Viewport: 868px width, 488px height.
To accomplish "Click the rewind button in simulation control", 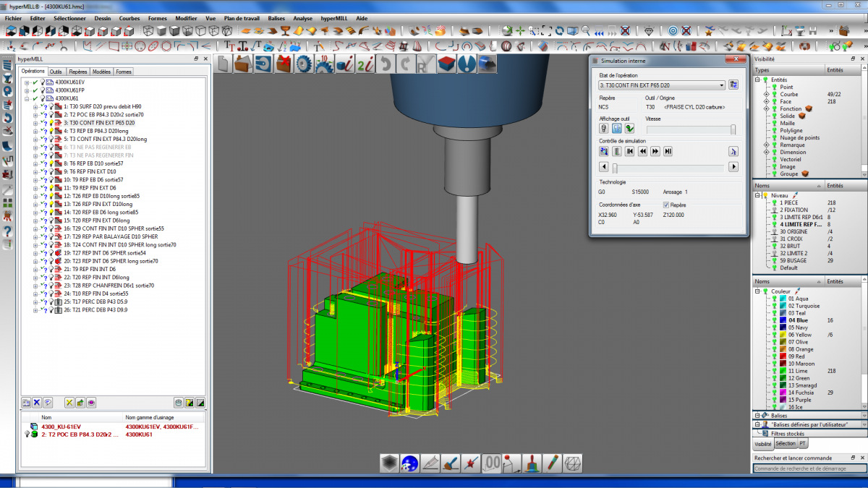I will pyautogui.click(x=642, y=151).
